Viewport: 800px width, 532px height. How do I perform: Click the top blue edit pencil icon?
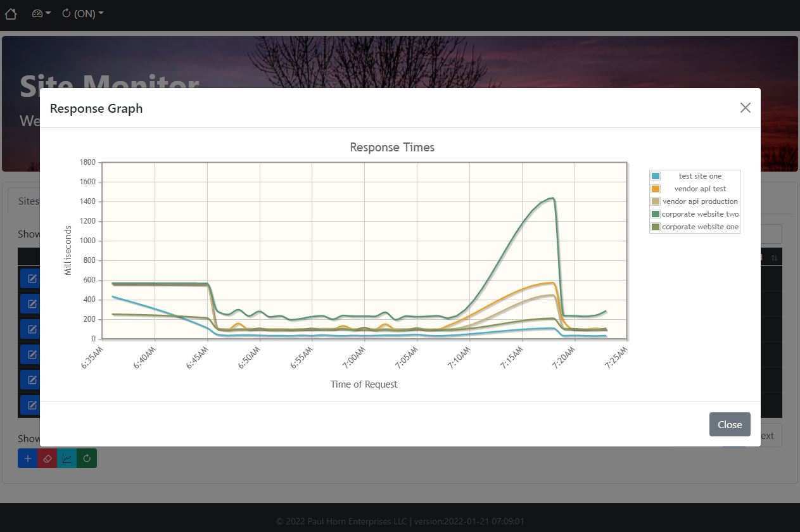(x=30, y=277)
